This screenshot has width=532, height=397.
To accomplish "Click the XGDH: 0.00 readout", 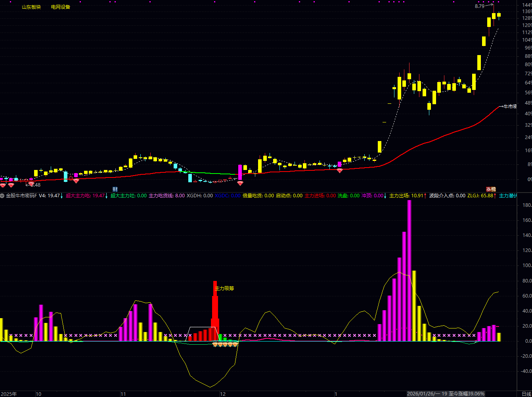I will [x=200, y=196].
